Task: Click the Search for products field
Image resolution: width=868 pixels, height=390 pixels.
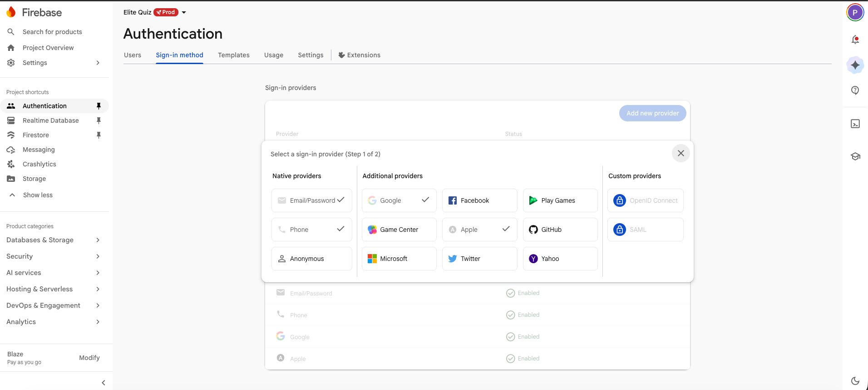Action: pos(52,32)
